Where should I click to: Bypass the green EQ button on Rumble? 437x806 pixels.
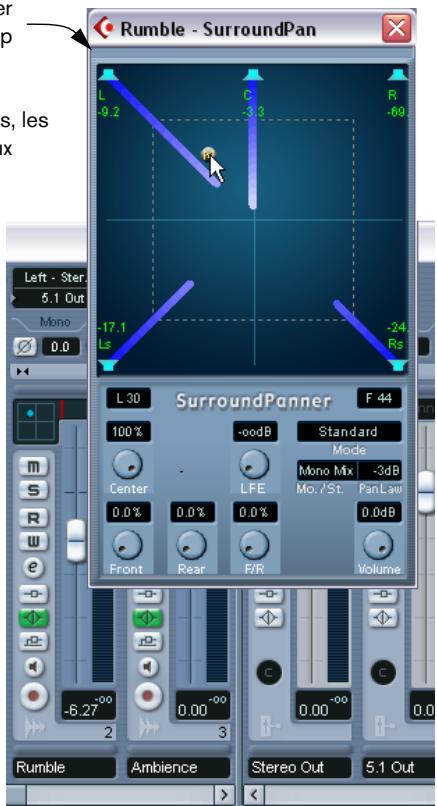(x=33, y=617)
